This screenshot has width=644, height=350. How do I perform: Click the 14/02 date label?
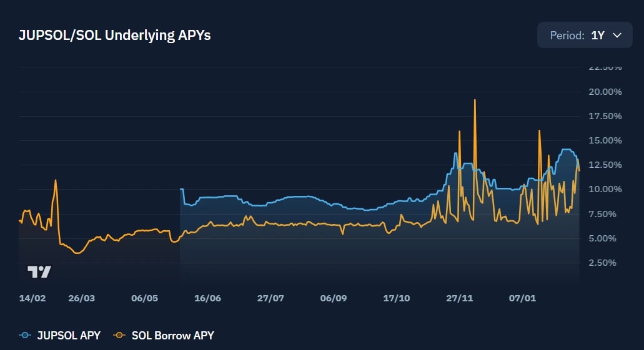point(32,298)
